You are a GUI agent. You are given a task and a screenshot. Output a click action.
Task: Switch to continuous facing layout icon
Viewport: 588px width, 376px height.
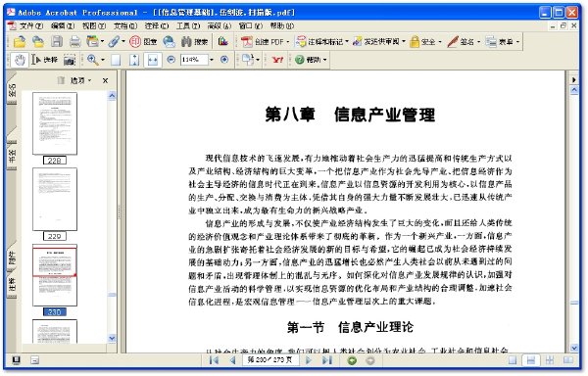(x=550, y=360)
